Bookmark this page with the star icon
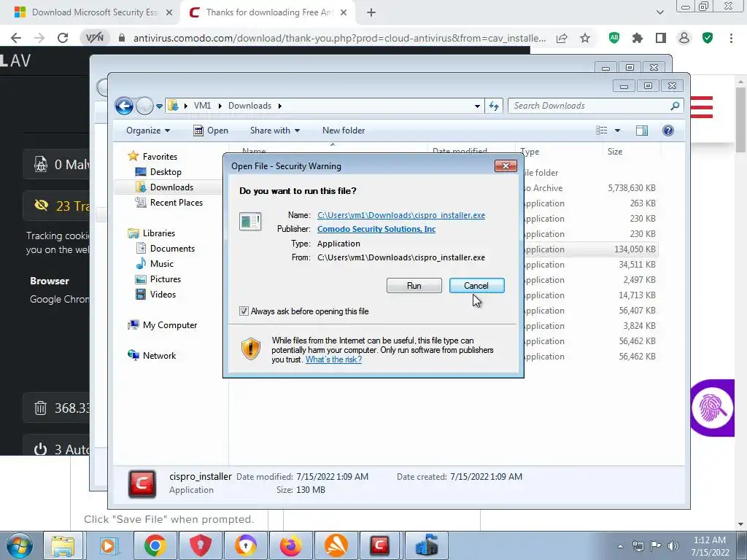Viewport: 747px width, 560px height. pyautogui.click(x=585, y=38)
